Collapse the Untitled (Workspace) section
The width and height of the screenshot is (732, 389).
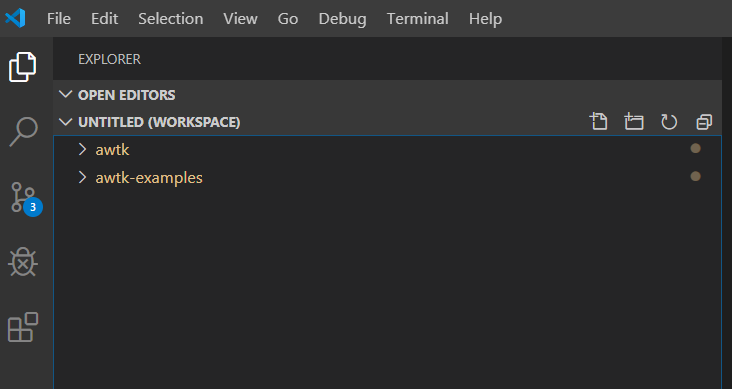tap(66, 122)
